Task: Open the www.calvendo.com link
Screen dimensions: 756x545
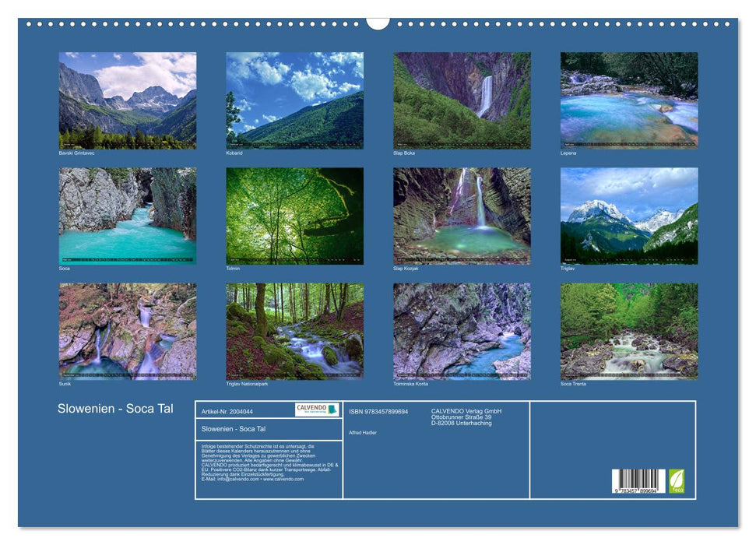Action: coord(282,478)
